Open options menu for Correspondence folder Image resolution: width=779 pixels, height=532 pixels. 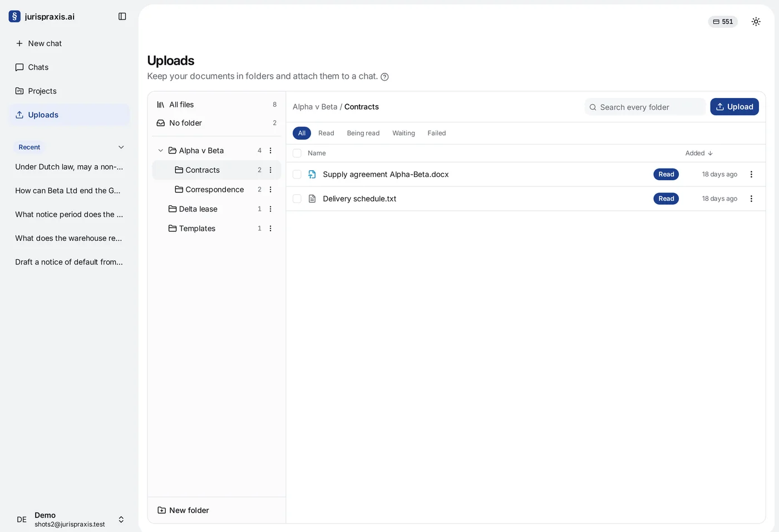pos(270,190)
